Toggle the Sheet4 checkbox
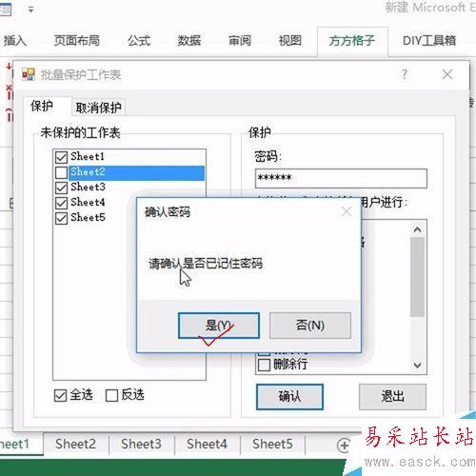The height and width of the screenshot is (476, 476). pos(61,203)
